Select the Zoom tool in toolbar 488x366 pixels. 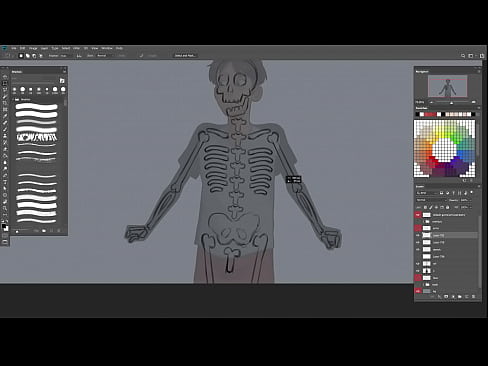click(x=5, y=208)
